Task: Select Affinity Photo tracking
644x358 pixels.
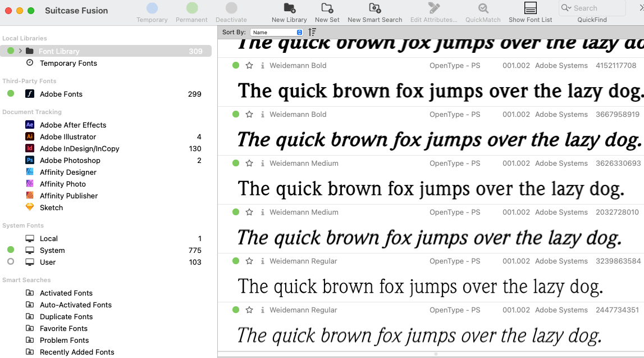Action: 62,184
